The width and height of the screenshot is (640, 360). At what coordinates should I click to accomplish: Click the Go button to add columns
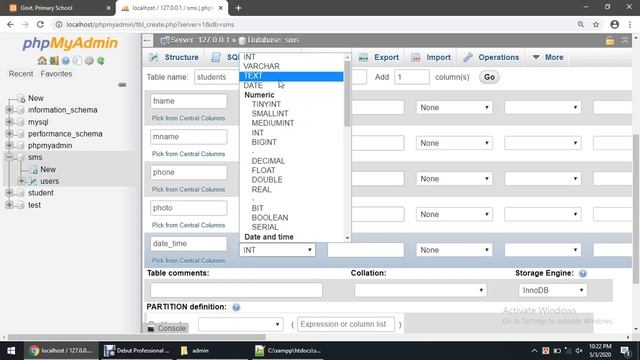489,77
